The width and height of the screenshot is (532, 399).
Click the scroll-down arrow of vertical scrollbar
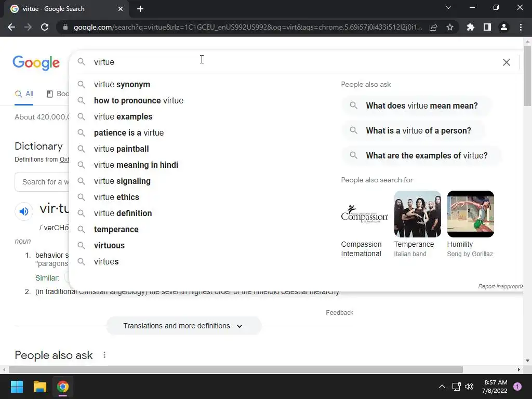(527, 361)
